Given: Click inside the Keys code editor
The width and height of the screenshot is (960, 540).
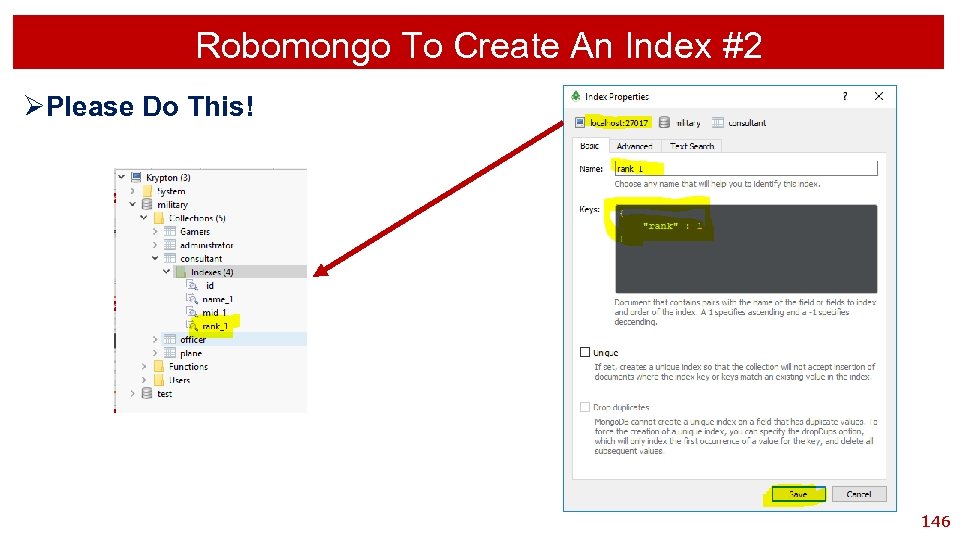Looking at the screenshot, I should tap(746, 249).
